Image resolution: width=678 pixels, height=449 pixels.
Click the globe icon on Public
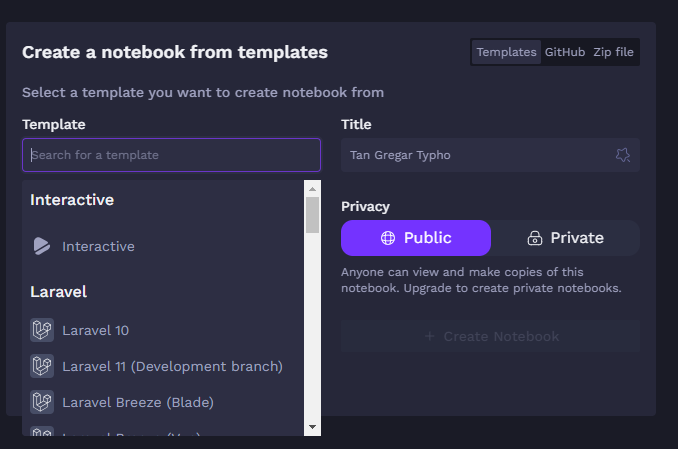coord(388,238)
